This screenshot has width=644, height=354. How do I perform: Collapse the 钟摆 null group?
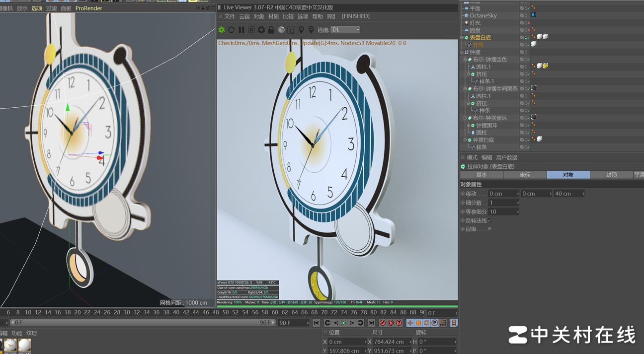click(x=462, y=52)
